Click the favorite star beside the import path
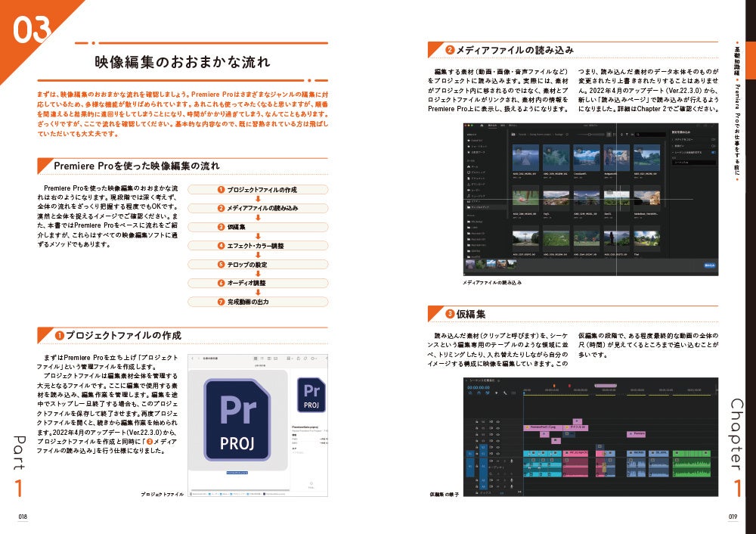Viewport: 756px width, 534px height. tap(567, 135)
